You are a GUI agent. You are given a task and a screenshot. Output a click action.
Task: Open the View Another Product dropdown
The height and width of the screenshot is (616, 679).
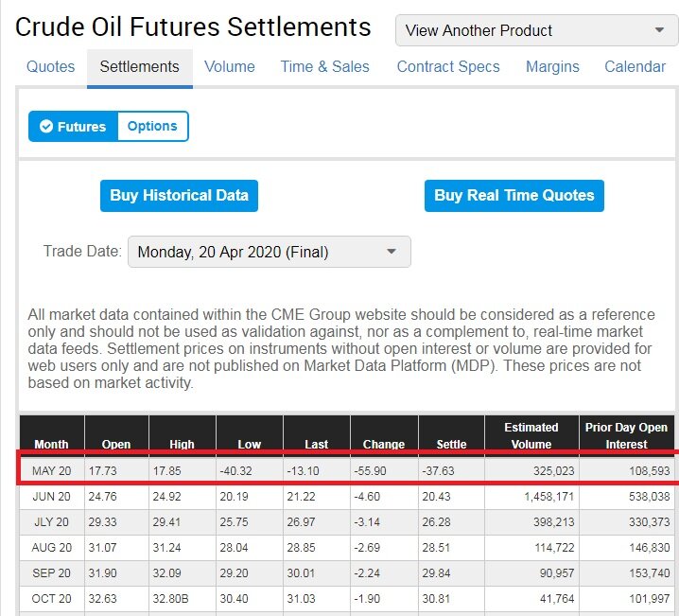[536, 30]
